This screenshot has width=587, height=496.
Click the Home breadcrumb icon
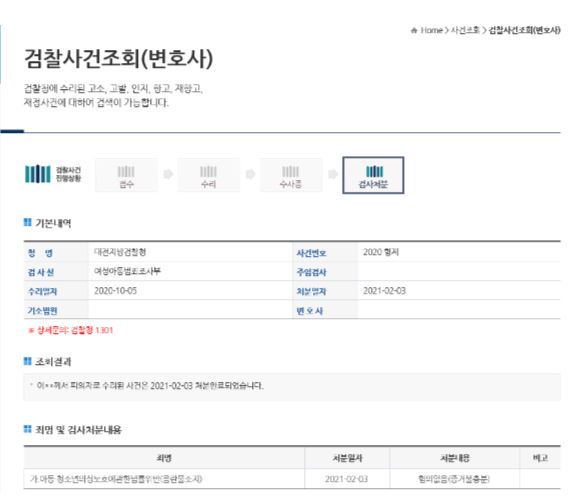click(414, 30)
